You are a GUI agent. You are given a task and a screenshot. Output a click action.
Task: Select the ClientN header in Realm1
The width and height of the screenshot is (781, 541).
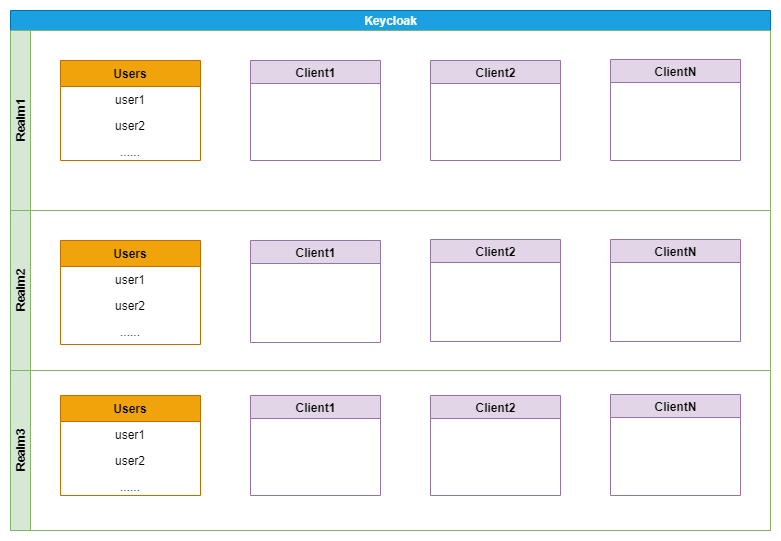(675, 71)
